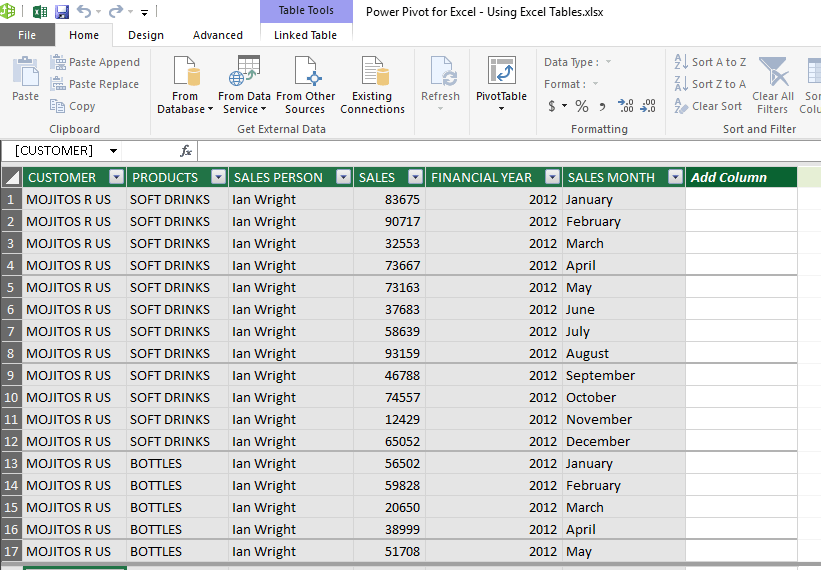The width and height of the screenshot is (821, 570).
Task: Click the Add Column header
Action: pos(741,177)
